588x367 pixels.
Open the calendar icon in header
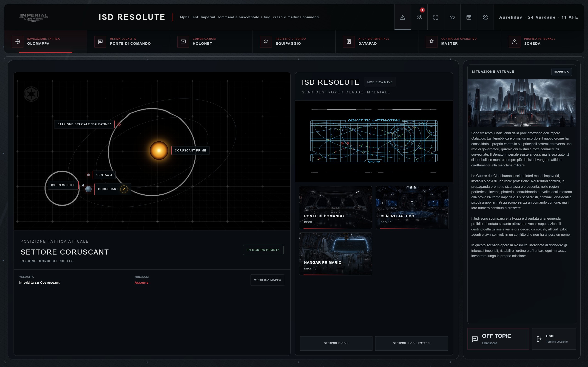pyautogui.click(x=469, y=17)
